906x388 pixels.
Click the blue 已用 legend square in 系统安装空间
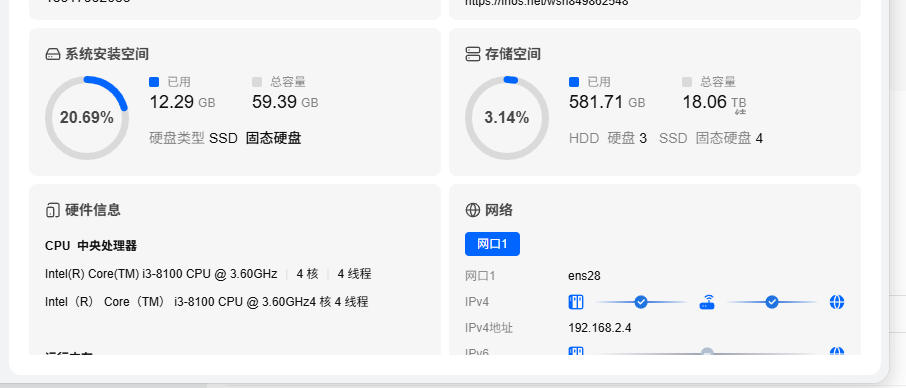click(154, 82)
